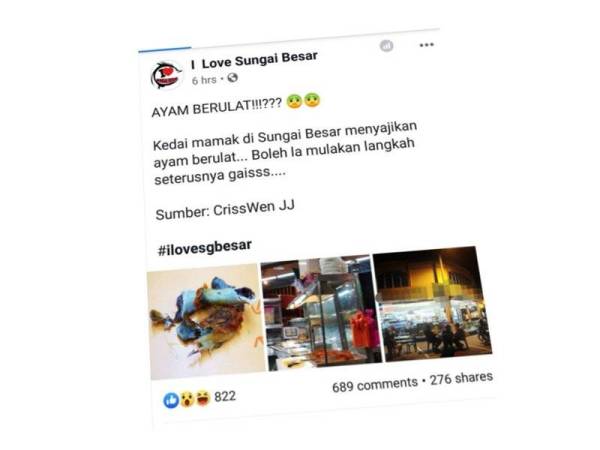The height and width of the screenshot is (450, 600).
Task: Click the Wow reaction emoji icon
Action: 187,399
